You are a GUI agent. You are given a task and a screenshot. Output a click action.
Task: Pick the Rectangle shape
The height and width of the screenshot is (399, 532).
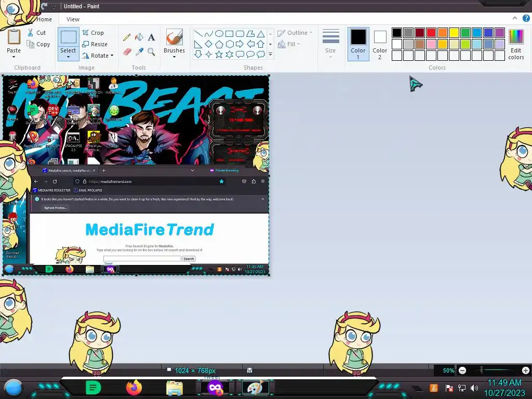[229, 34]
